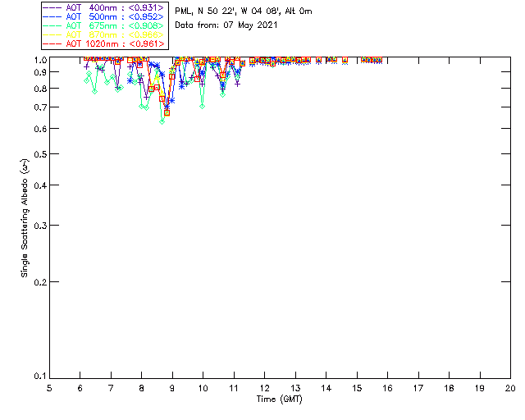525x420 pixels.
Task: Click the PML station location text
Action: 244,11
